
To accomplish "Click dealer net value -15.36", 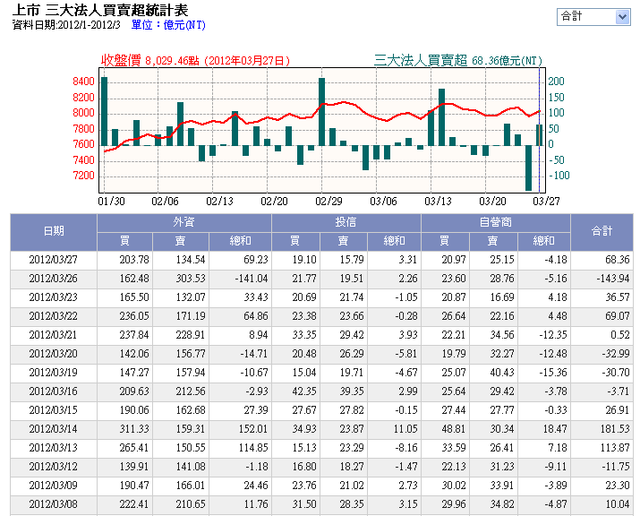I will pyautogui.click(x=553, y=373).
